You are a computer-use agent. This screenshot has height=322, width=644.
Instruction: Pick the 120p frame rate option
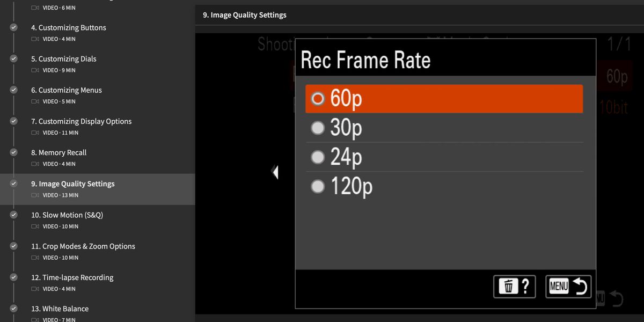[318, 186]
